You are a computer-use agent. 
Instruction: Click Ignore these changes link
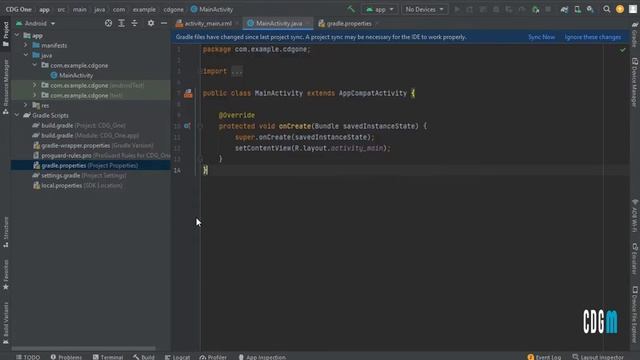pos(593,37)
